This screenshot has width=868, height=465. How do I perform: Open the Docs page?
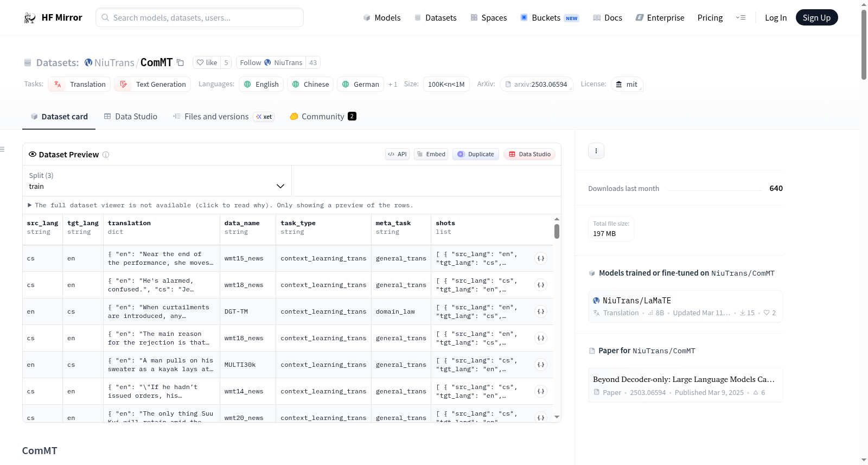608,17
